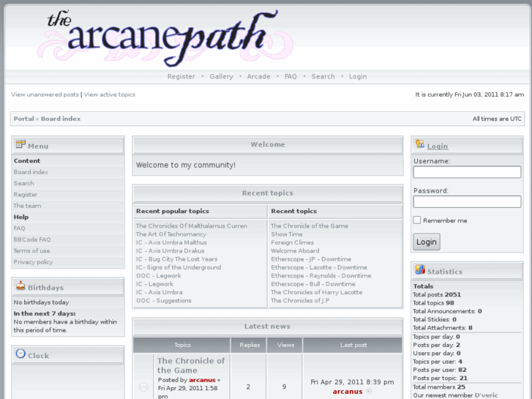
Task: Click Total members 25 statistic
Action: (x=439, y=387)
